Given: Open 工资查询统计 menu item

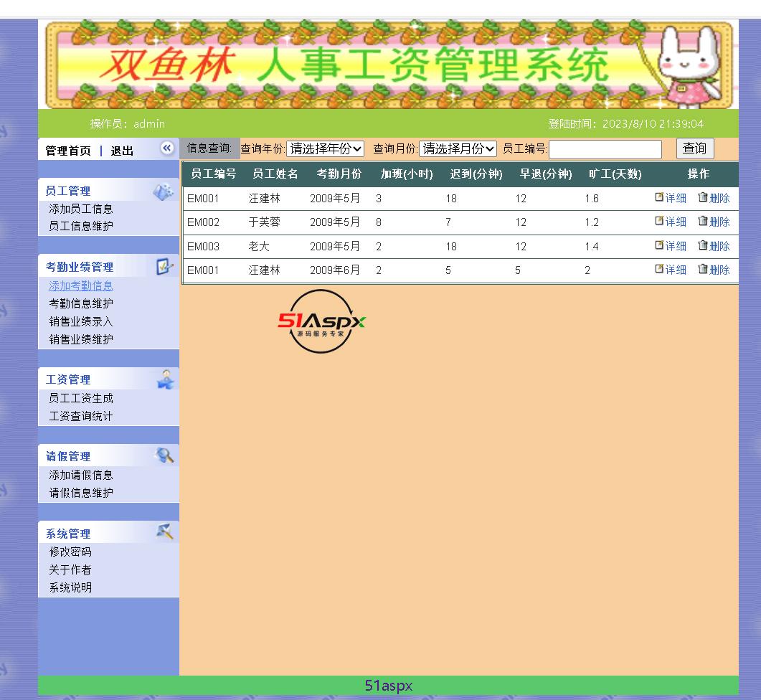Looking at the screenshot, I should tap(81, 416).
